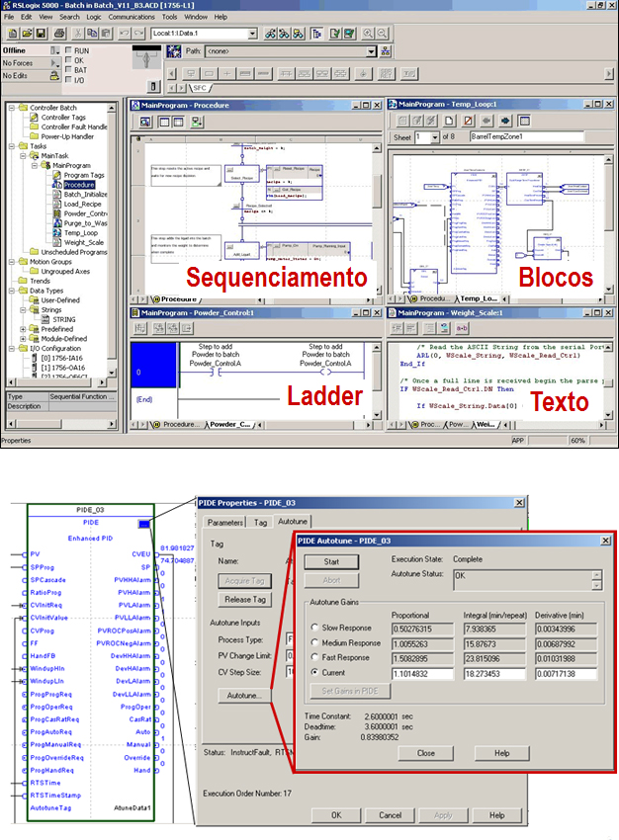Switch to the Tag tab in PIDE Properties
The height and width of the screenshot is (840, 619).
click(x=260, y=523)
